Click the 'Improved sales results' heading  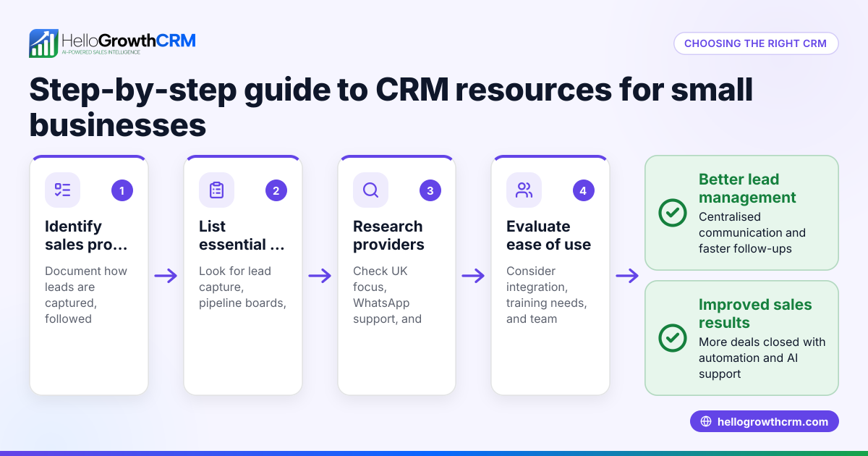pos(755,313)
